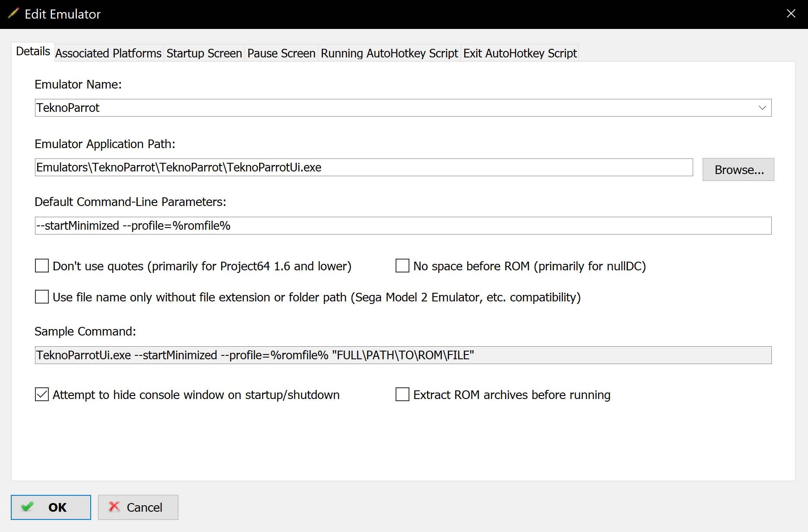This screenshot has height=532, width=808.
Task: Enable Extract ROM archives before running
Action: 402,395
